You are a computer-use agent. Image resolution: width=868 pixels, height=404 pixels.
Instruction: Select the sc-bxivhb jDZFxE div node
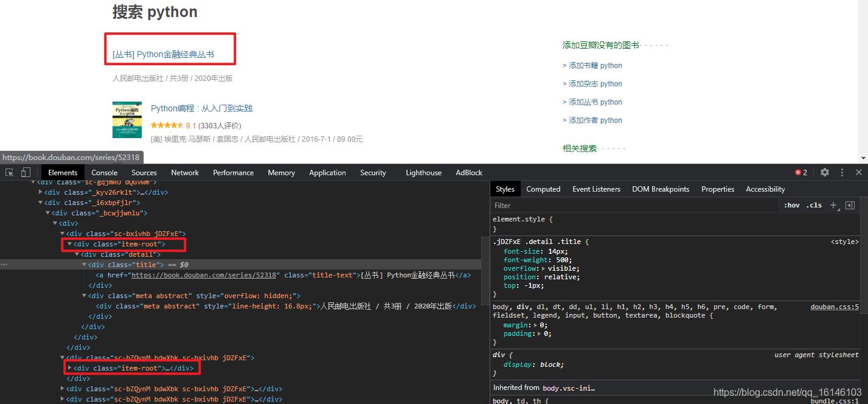[126, 234]
